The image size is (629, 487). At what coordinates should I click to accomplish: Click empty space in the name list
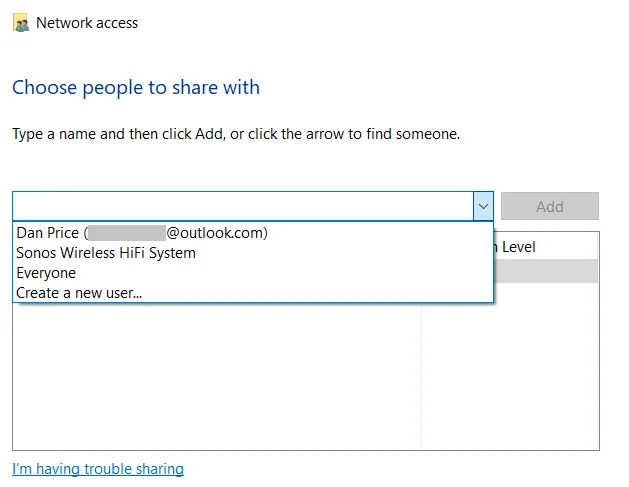pos(217,377)
